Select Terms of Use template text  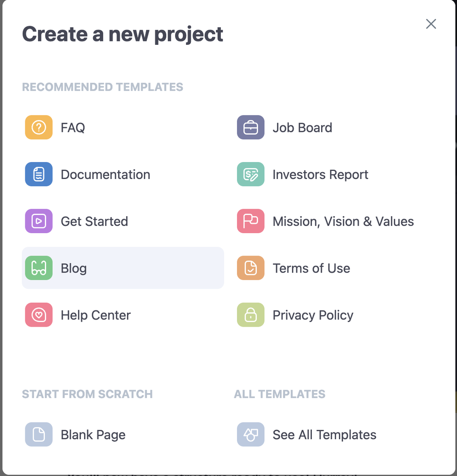pyautogui.click(x=311, y=268)
